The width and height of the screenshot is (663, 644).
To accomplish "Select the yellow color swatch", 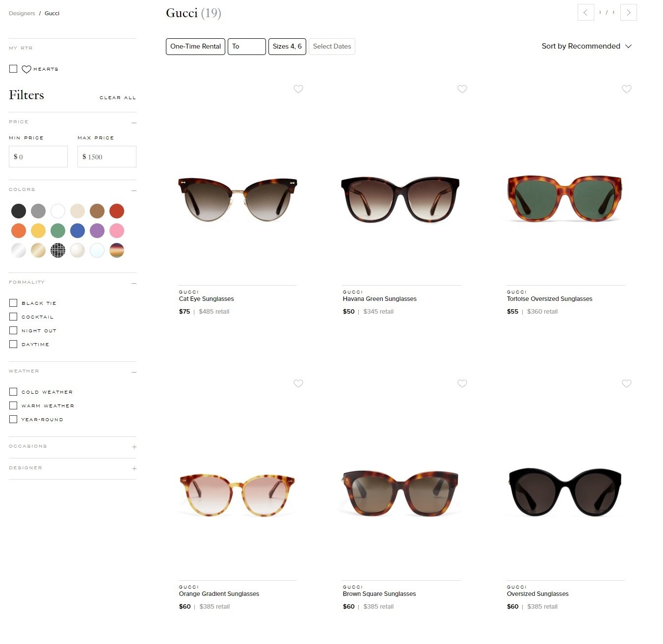I will pos(38,231).
